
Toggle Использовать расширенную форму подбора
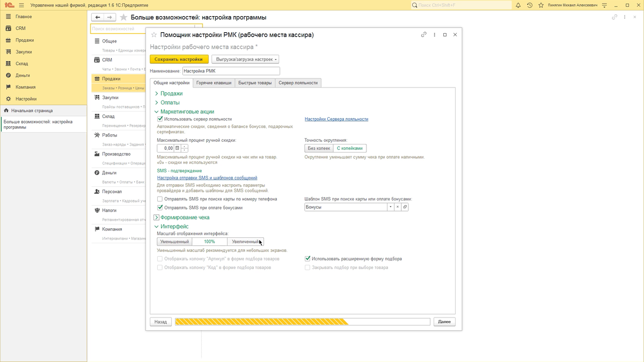(x=308, y=258)
